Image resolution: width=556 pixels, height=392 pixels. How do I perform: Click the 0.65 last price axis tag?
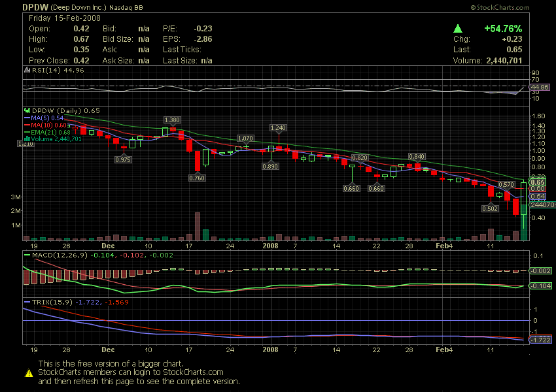pos(538,182)
